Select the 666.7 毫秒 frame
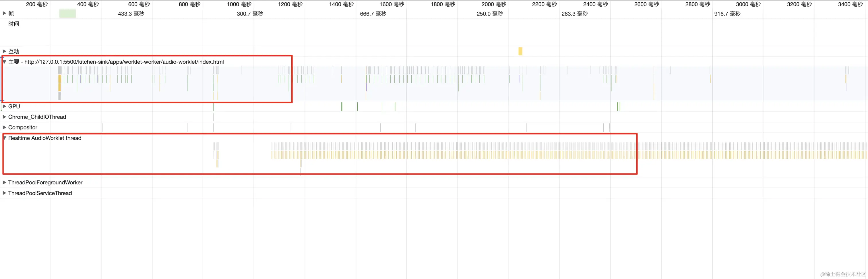 coord(373,14)
